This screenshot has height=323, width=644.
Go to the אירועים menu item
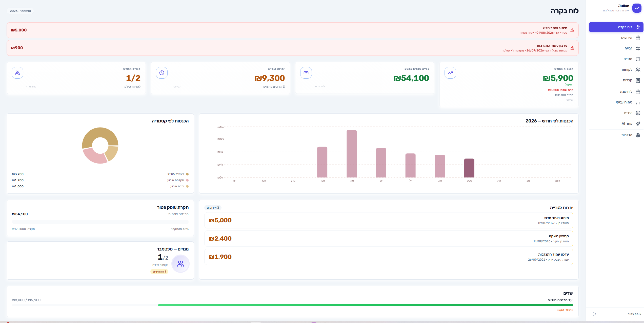[x=616, y=38]
